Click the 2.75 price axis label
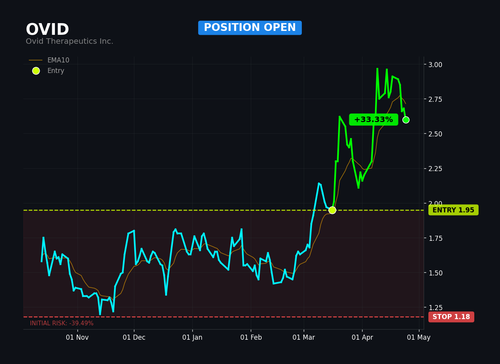Screen dimensions: 500x364 coord(435,99)
